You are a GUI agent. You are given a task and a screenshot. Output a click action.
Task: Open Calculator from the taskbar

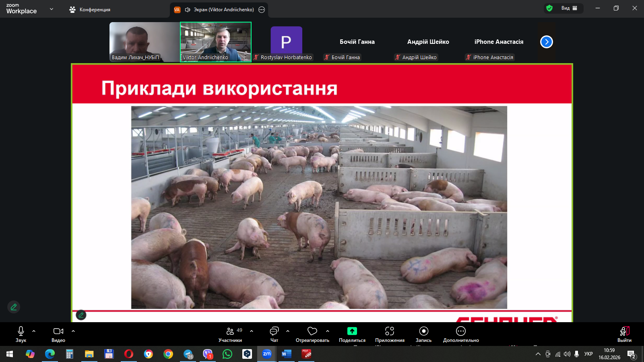click(69, 354)
